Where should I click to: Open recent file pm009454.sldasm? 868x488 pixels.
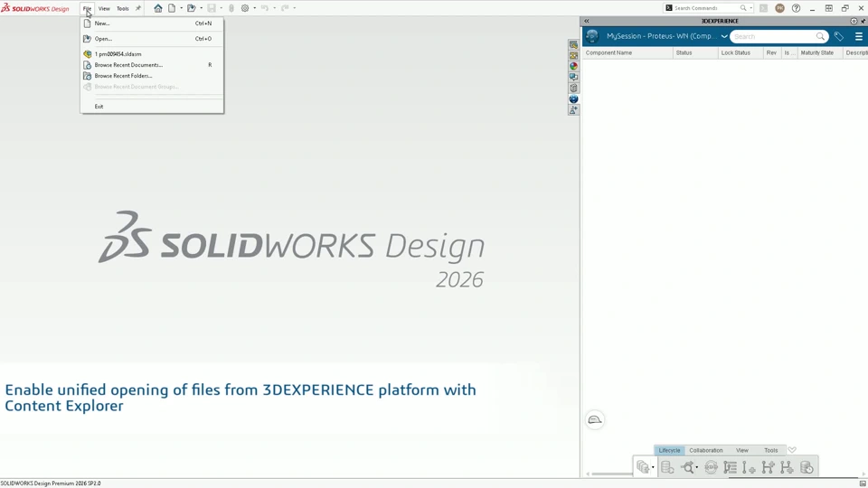pos(152,54)
